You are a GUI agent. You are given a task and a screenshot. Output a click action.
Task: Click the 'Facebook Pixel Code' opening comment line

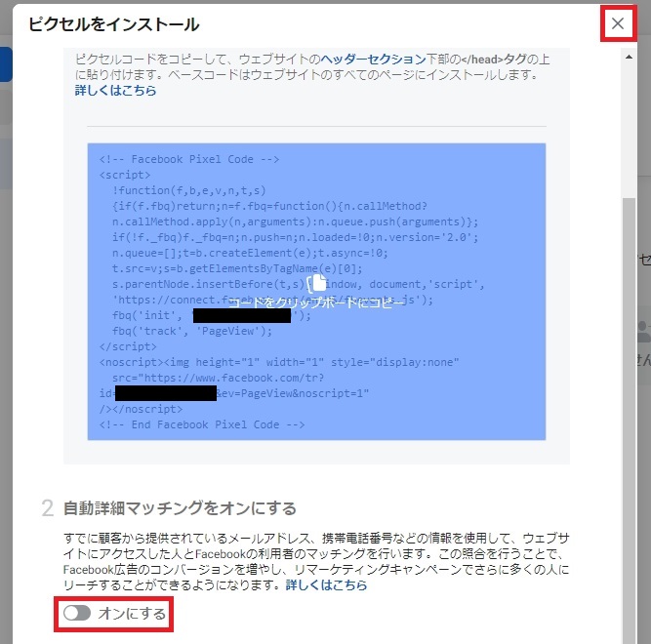tap(189, 159)
